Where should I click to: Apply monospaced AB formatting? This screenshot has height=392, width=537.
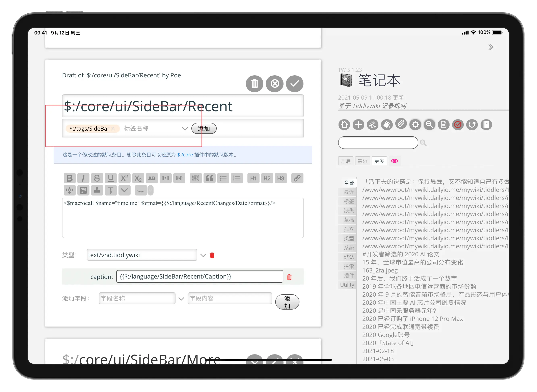[152, 178]
